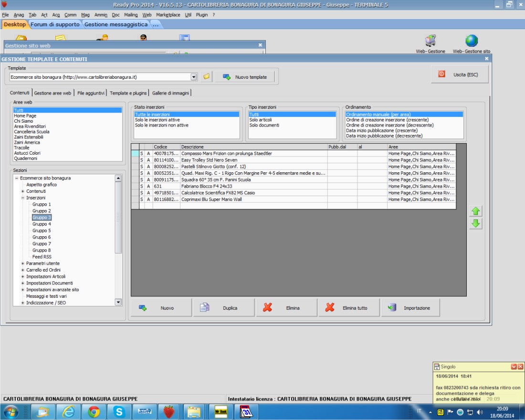Collapse the Inserzioni tree node
The width and height of the screenshot is (525, 420).
[23, 198]
